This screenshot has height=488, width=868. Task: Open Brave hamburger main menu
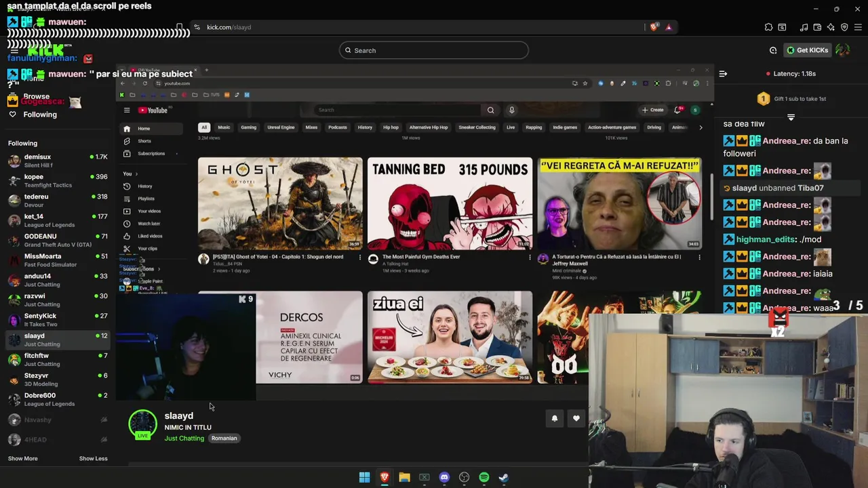[x=858, y=27]
